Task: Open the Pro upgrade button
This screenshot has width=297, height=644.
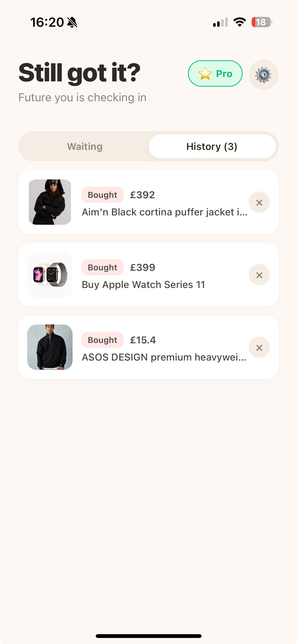Action: [215, 74]
